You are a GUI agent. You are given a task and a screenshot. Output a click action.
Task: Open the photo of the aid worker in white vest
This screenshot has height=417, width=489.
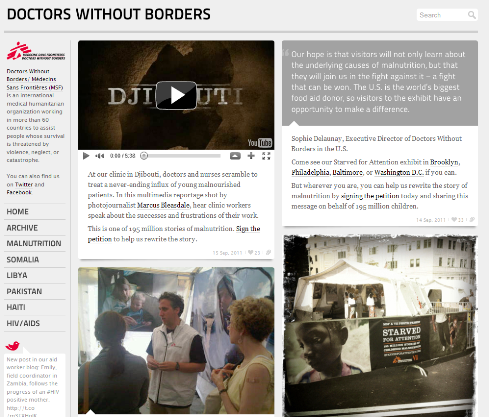pyautogui.click(x=176, y=340)
